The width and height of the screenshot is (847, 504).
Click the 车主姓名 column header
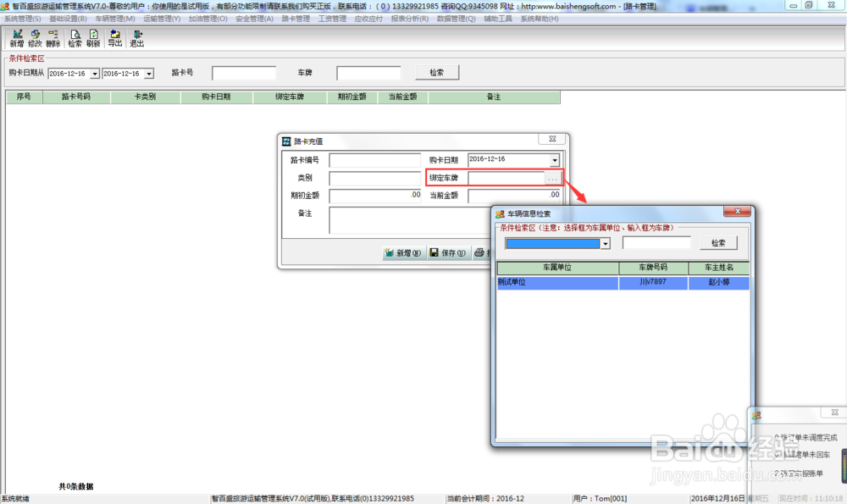click(719, 268)
